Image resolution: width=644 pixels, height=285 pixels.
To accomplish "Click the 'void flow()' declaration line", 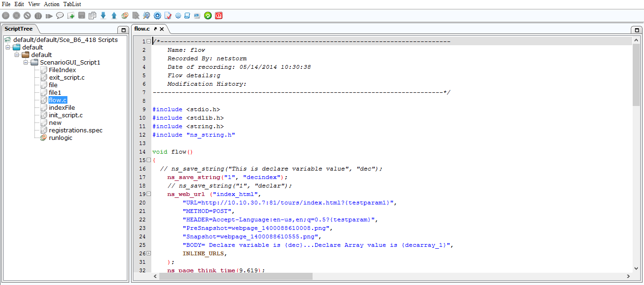I will point(173,152).
